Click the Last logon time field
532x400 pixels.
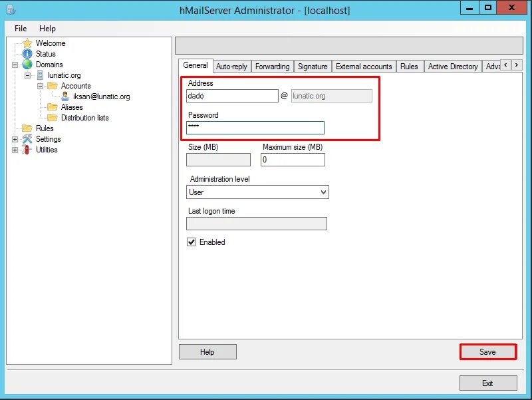pyautogui.click(x=257, y=224)
